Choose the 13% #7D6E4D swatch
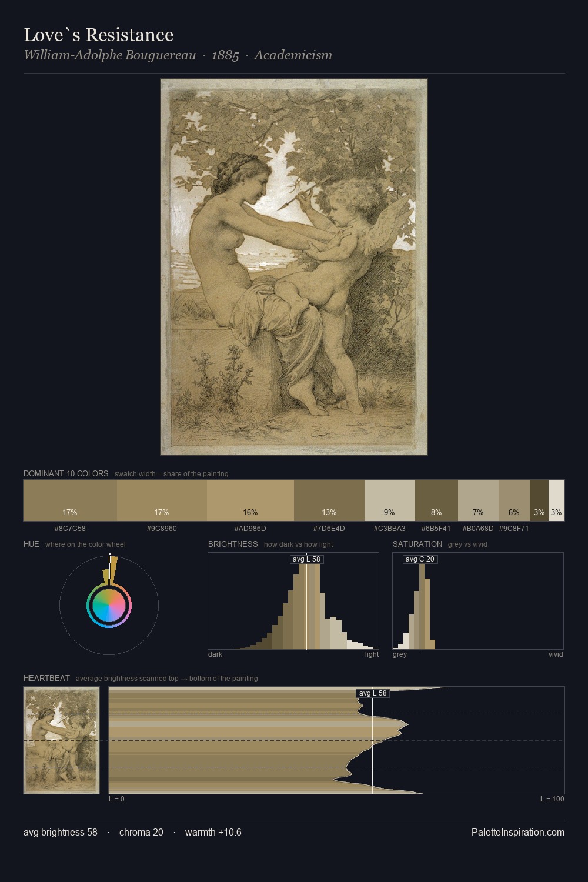Screen dimensions: 588x882 point(329,500)
